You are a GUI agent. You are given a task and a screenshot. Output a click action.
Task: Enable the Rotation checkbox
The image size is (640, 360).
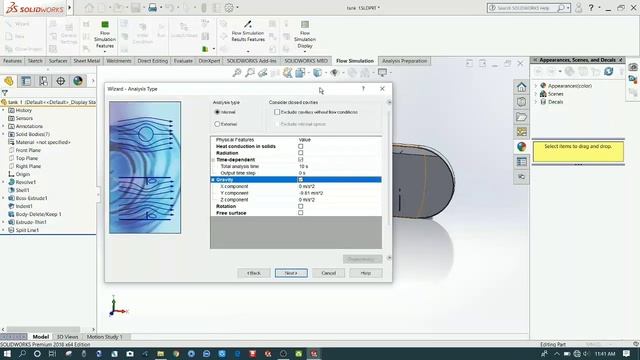(x=301, y=206)
